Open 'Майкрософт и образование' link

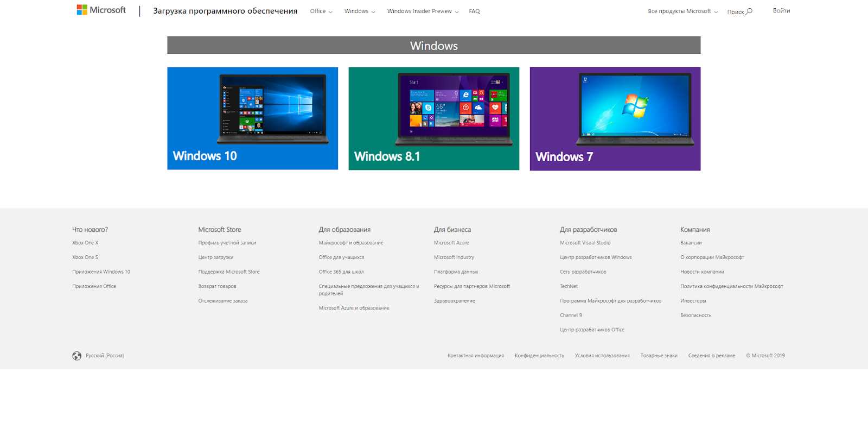tap(351, 243)
